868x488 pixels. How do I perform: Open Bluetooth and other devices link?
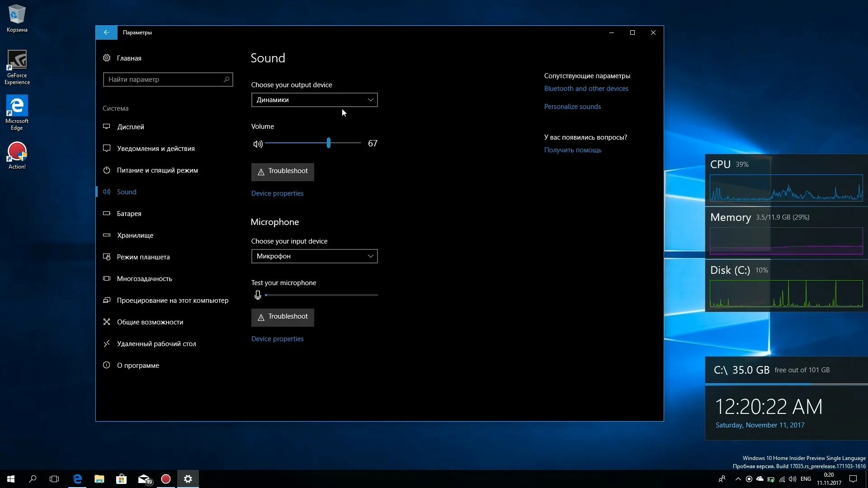(x=586, y=89)
